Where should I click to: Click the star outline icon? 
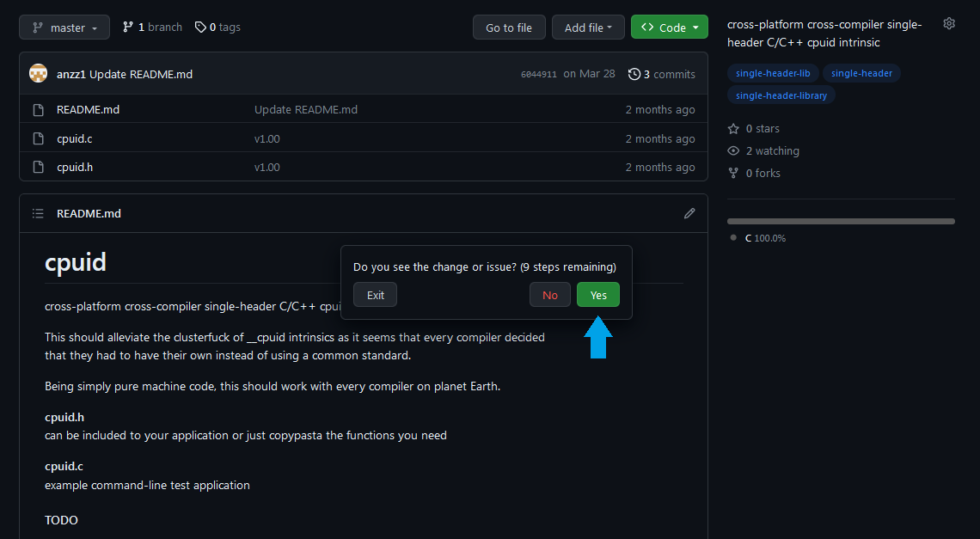point(732,128)
